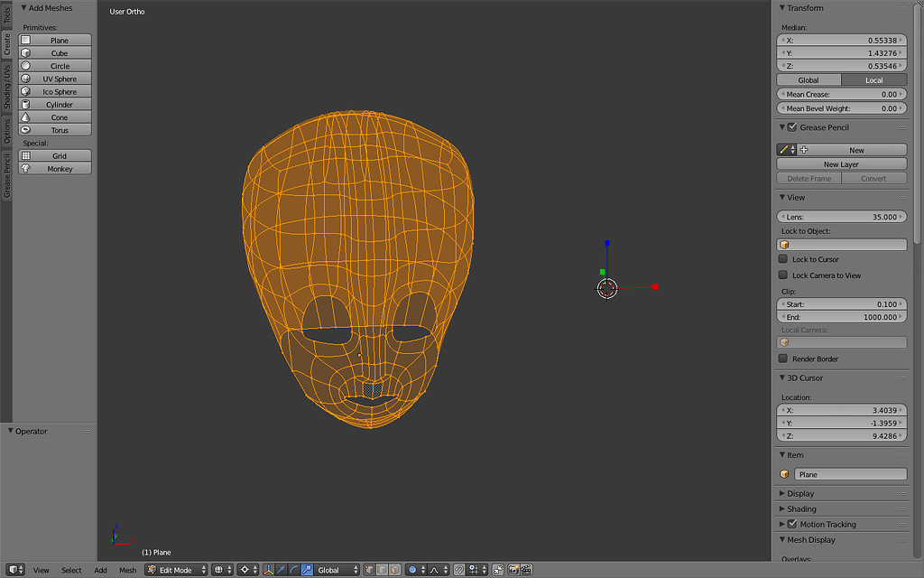The image size is (924, 578).
Task: Add a Circle primitive
Action: (x=55, y=66)
